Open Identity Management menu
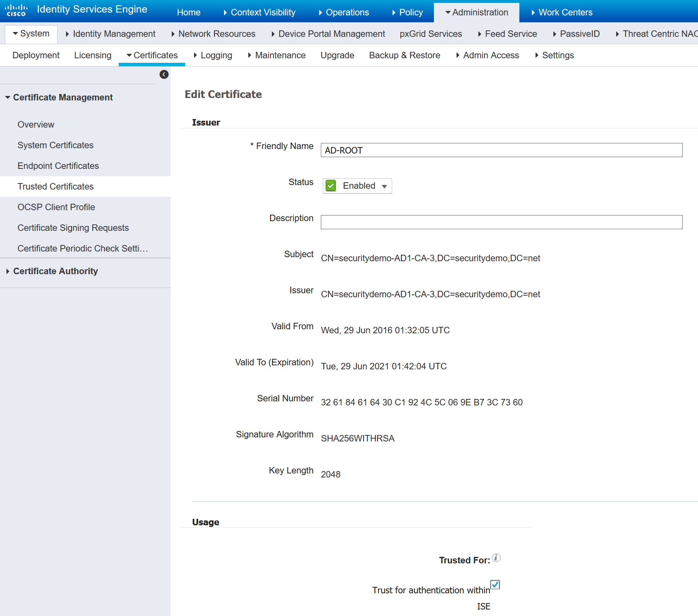698x616 pixels. [110, 34]
